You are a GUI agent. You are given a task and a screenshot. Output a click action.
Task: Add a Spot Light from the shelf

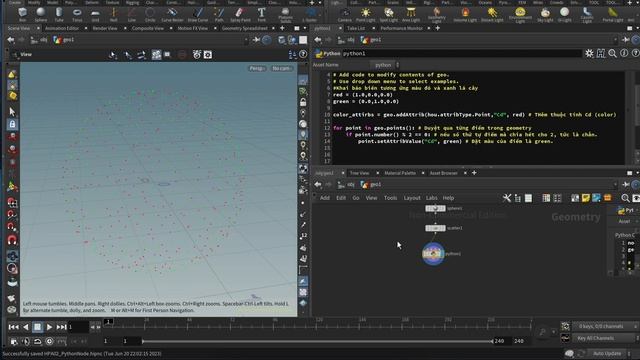(x=388, y=14)
